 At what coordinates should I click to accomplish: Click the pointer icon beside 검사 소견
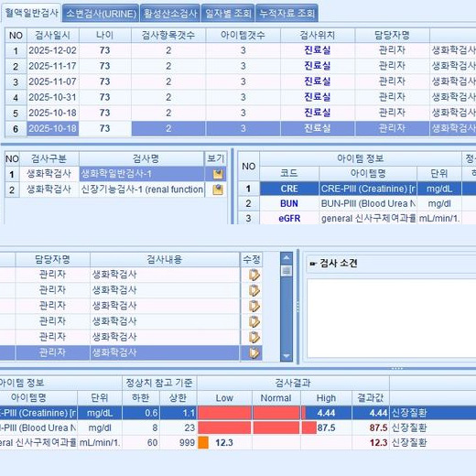313,264
